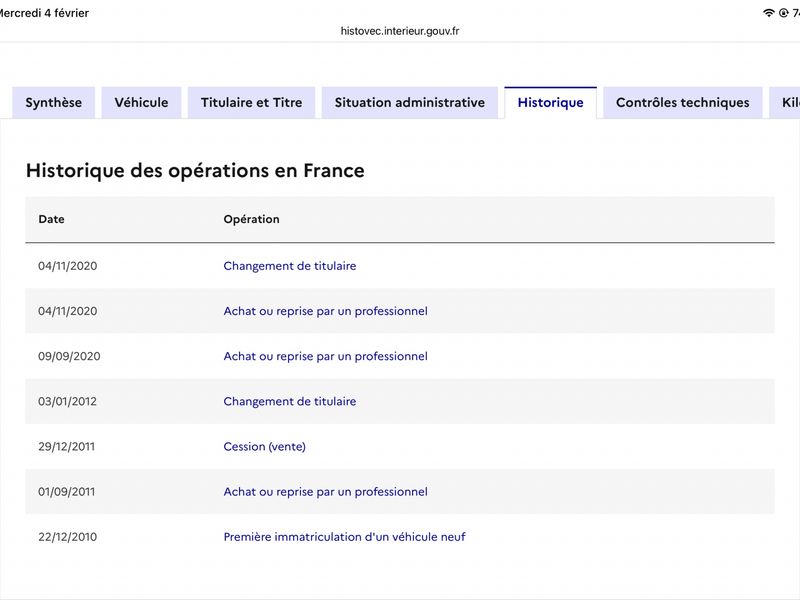Click the Opération column header
This screenshot has height=600, width=800.
(x=251, y=219)
